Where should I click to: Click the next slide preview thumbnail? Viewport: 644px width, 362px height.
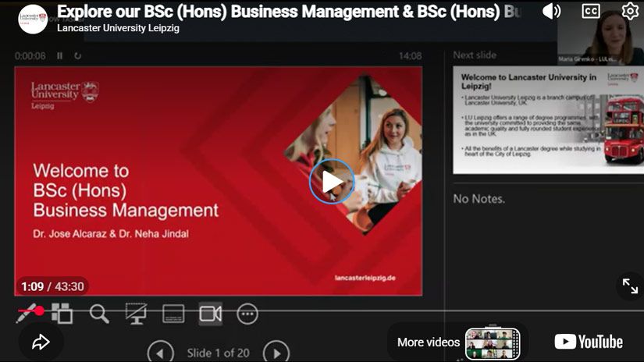click(x=548, y=120)
